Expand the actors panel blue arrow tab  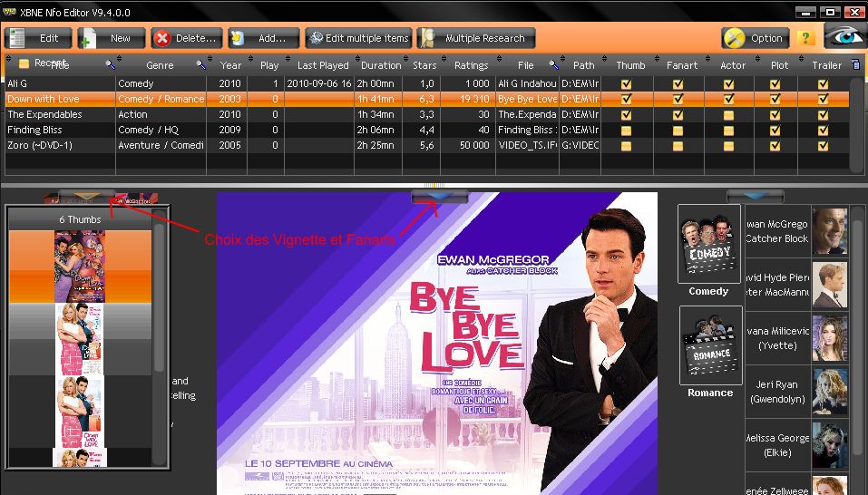[755, 197]
